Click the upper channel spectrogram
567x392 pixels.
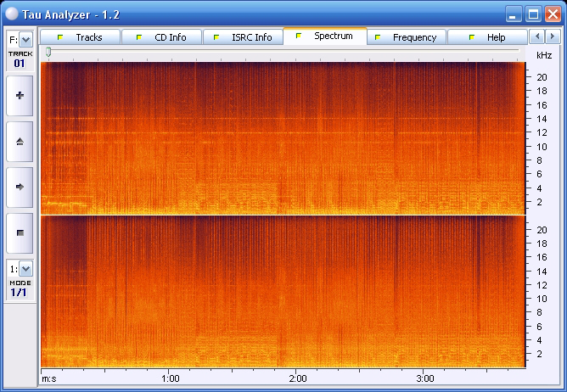pos(283,137)
